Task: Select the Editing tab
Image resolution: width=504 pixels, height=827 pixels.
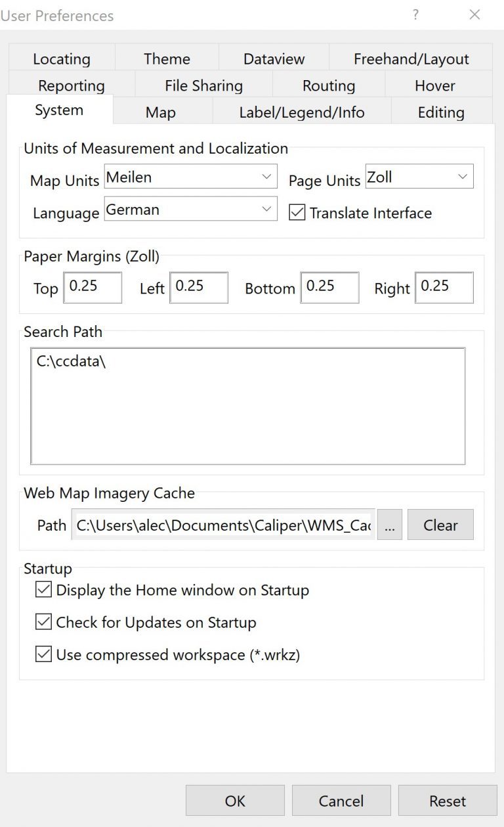Action: point(440,112)
